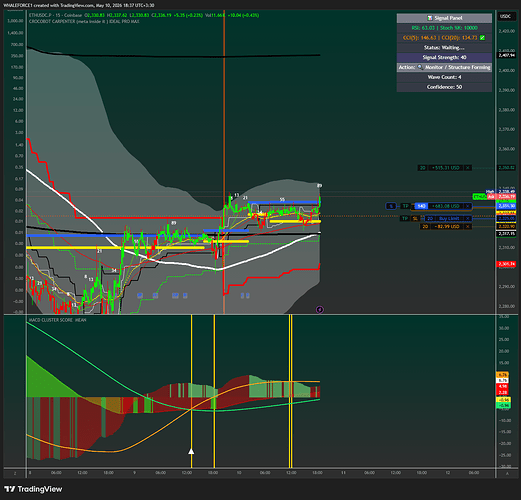521x500 pixels.
Task: Select the CROCOBOT CARPENTER indicator legend
Action: (x=84, y=21)
